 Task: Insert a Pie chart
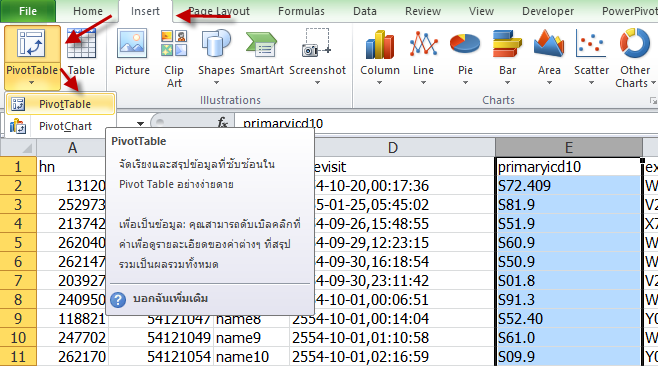coord(465,44)
